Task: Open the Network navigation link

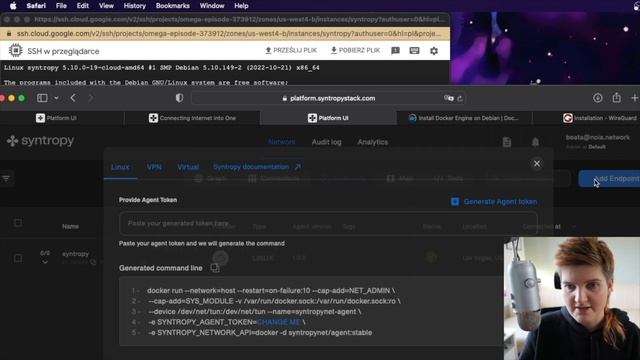Action: (x=282, y=142)
